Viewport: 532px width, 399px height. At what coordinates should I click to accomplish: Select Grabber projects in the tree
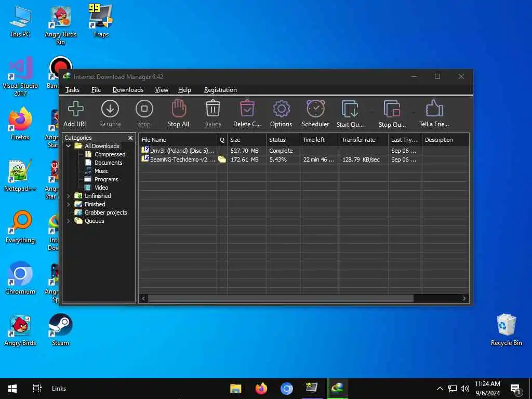click(105, 212)
